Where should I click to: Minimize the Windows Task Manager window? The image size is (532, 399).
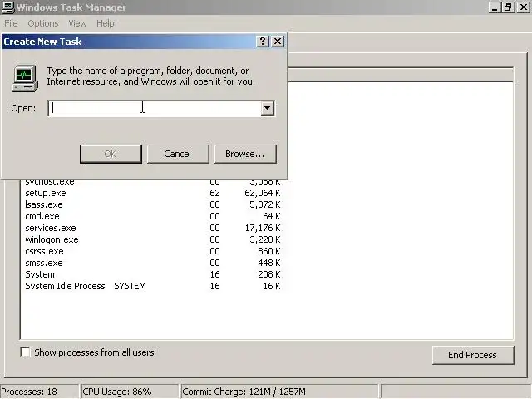click(495, 7)
